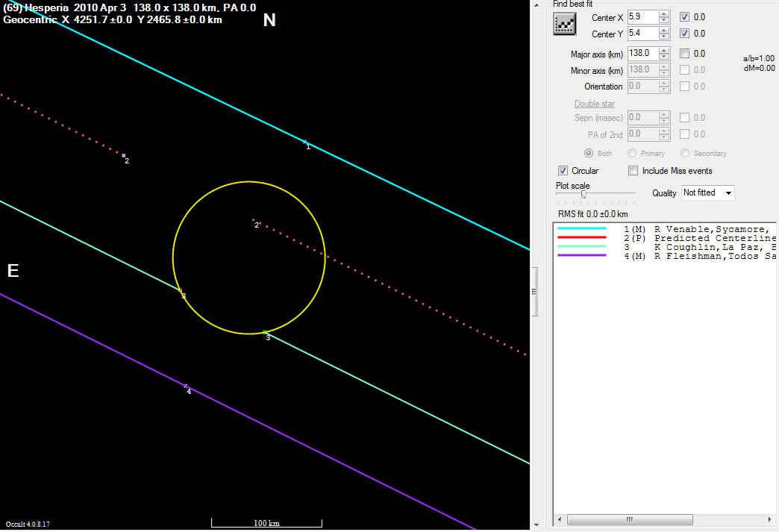Enable the Major axis fit checkbox

click(x=684, y=53)
